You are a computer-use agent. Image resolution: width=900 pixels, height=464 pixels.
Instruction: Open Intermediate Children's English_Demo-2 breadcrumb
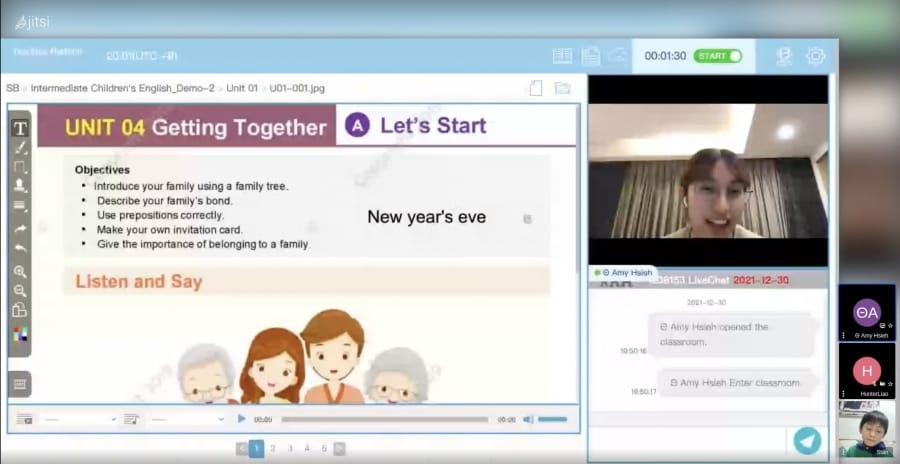(122, 88)
